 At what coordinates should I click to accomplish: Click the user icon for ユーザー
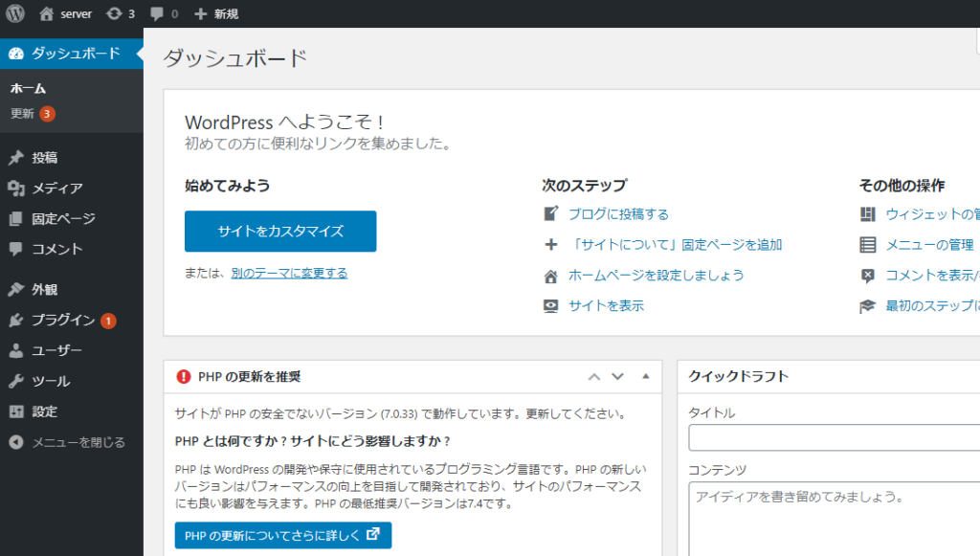(16, 350)
